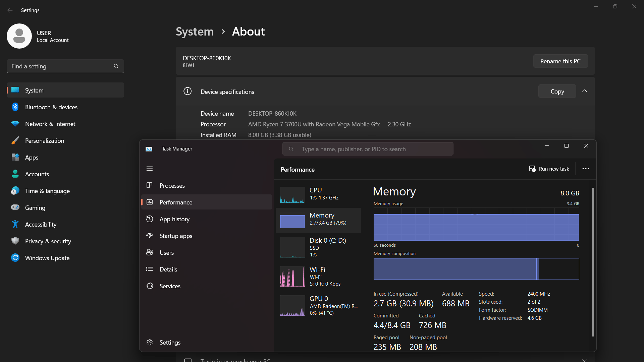
Task: Click the Windows Update refresh icon
Action: (15, 257)
